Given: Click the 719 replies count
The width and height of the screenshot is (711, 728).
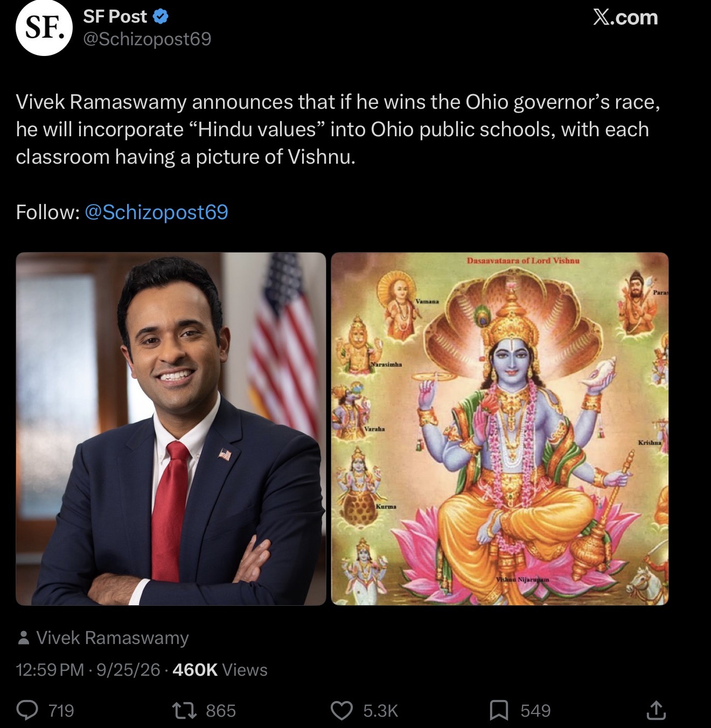Looking at the screenshot, I should (61, 711).
